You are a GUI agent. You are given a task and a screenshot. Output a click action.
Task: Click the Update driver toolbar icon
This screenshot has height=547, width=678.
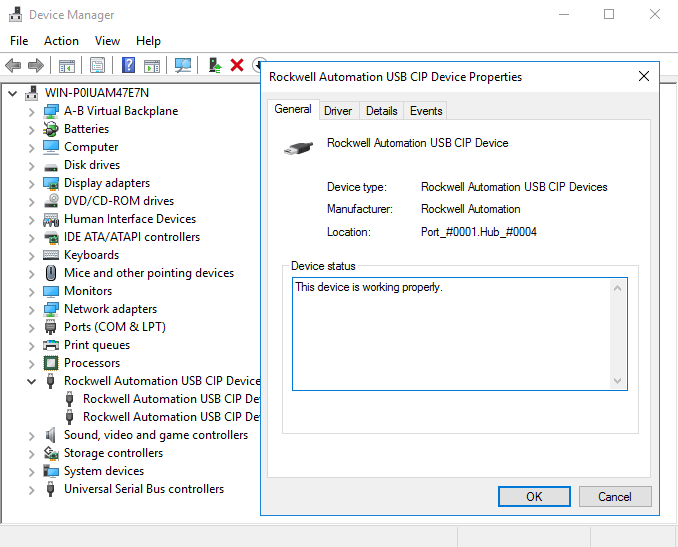[215, 65]
